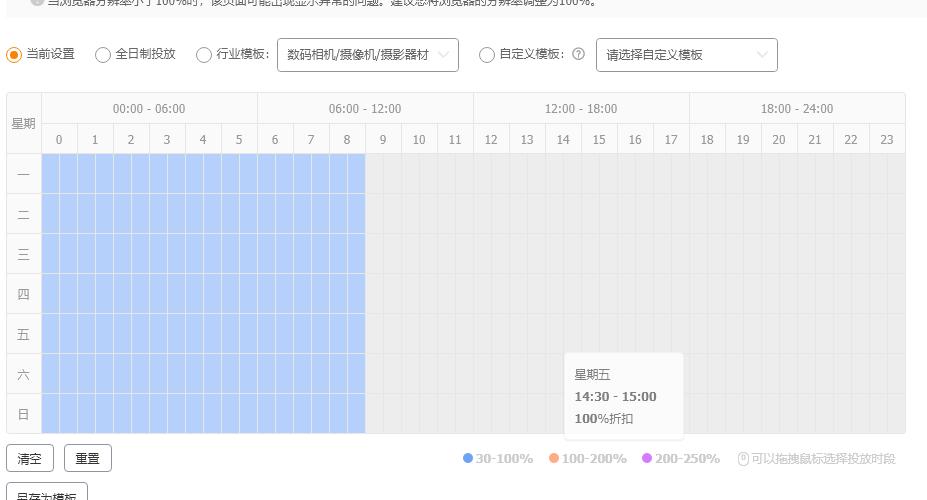Click the 可以拖拽鼠标选择投放时段 hint text
The height and width of the screenshot is (500, 927).
(824, 459)
